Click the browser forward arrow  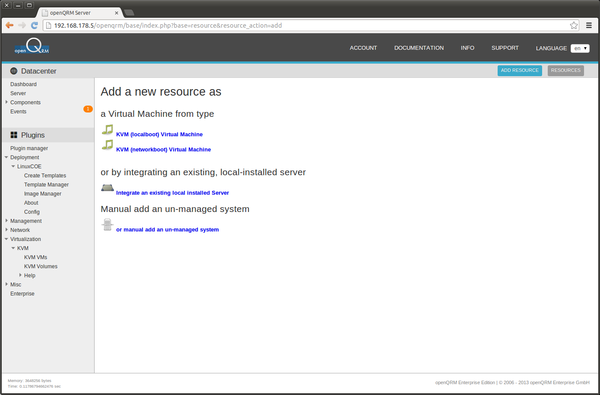22,25
